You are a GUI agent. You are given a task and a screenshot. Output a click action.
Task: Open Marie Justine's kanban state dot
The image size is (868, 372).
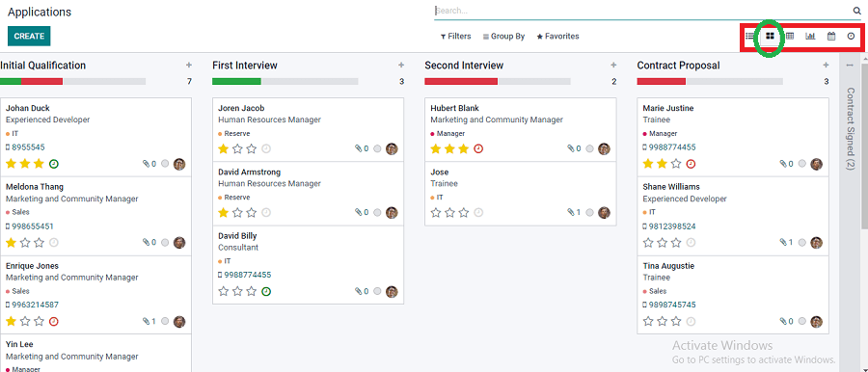click(x=802, y=164)
